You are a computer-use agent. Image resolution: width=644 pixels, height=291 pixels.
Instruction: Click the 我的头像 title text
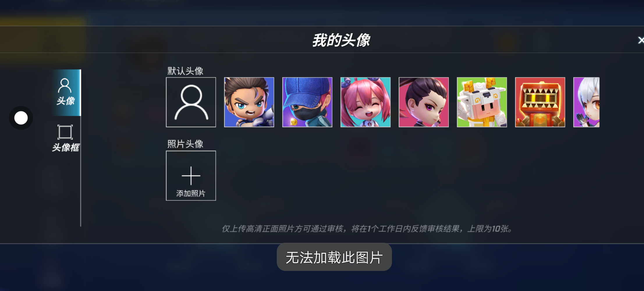pos(341,40)
